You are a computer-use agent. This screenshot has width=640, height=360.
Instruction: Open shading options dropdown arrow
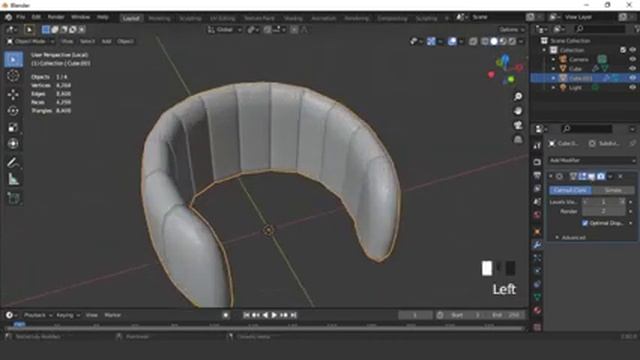click(x=521, y=41)
